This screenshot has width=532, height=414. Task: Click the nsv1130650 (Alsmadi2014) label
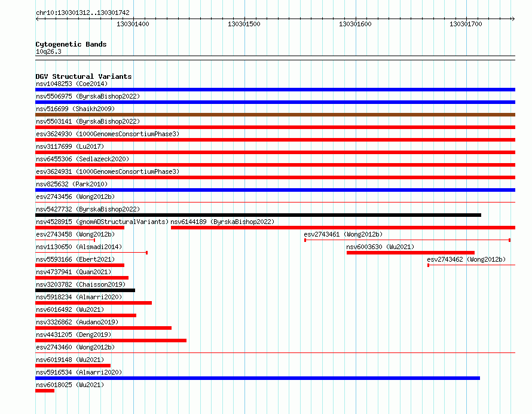(x=79, y=247)
